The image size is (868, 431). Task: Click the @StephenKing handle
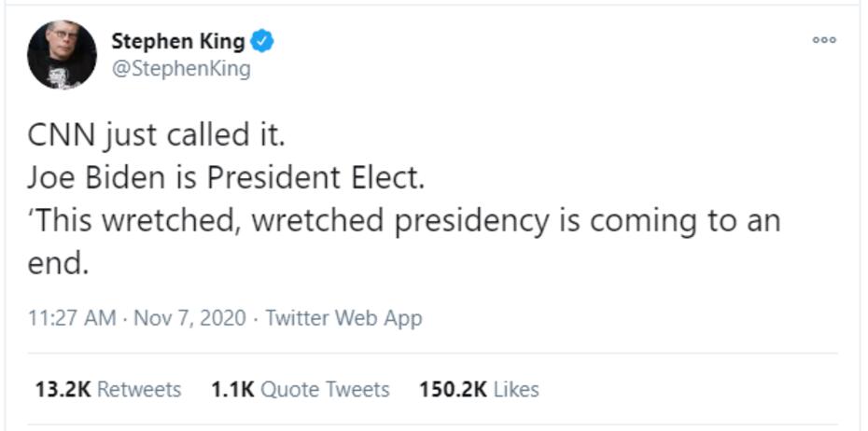coord(181,69)
